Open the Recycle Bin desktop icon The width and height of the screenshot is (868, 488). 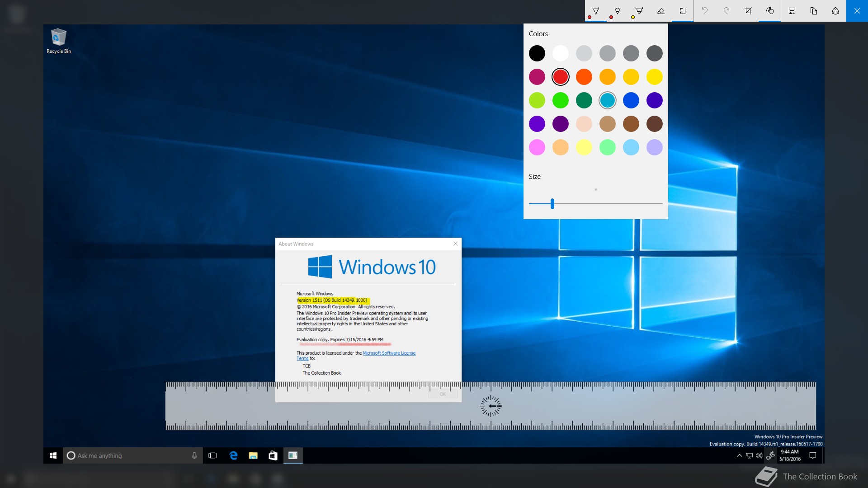59,42
